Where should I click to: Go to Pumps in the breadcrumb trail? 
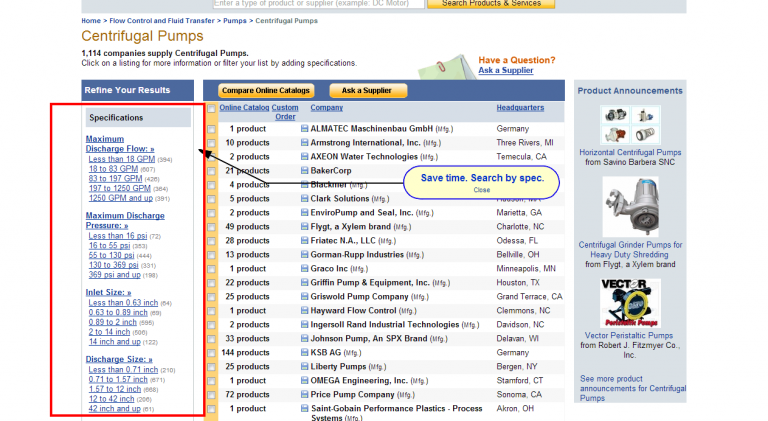[235, 20]
